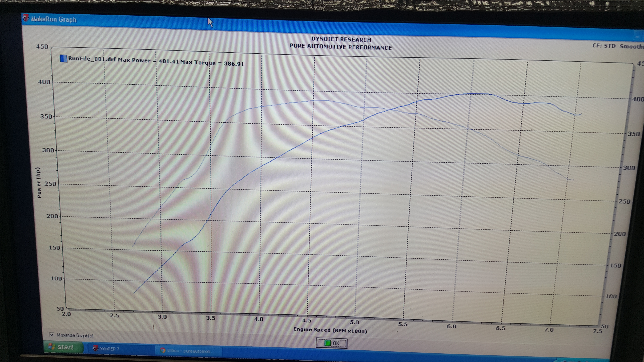This screenshot has width=644, height=362.
Task: Confirm with the OK button
Action: [x=331, y=343]
